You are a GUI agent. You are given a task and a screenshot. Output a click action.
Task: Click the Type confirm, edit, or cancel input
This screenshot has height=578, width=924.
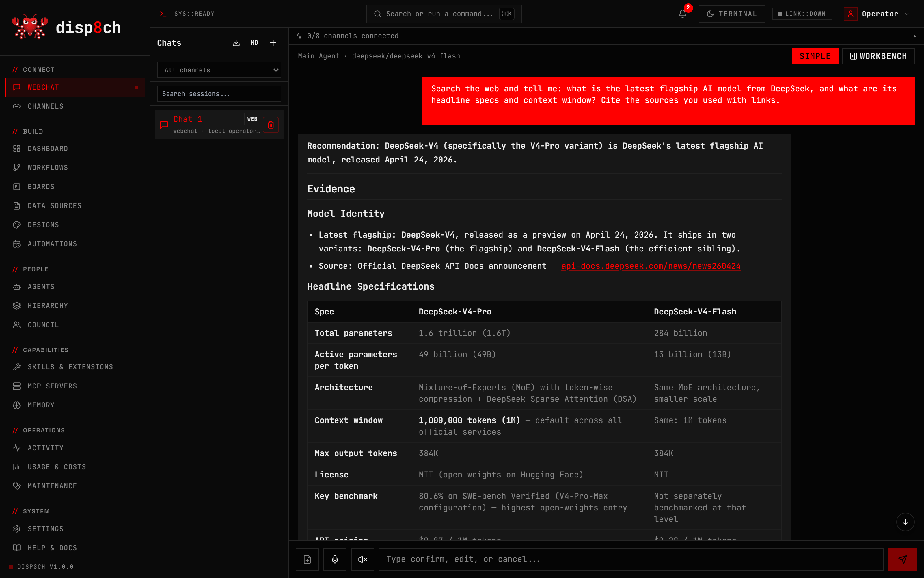[x=631, y=559]
